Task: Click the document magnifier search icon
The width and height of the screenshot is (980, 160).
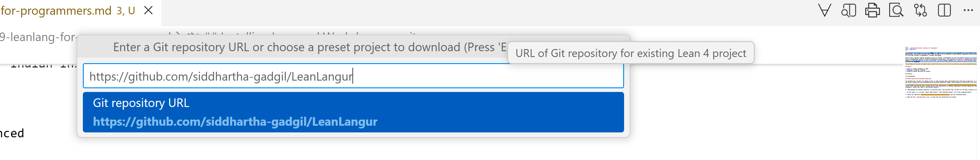Action: click(x=896, y=10)
